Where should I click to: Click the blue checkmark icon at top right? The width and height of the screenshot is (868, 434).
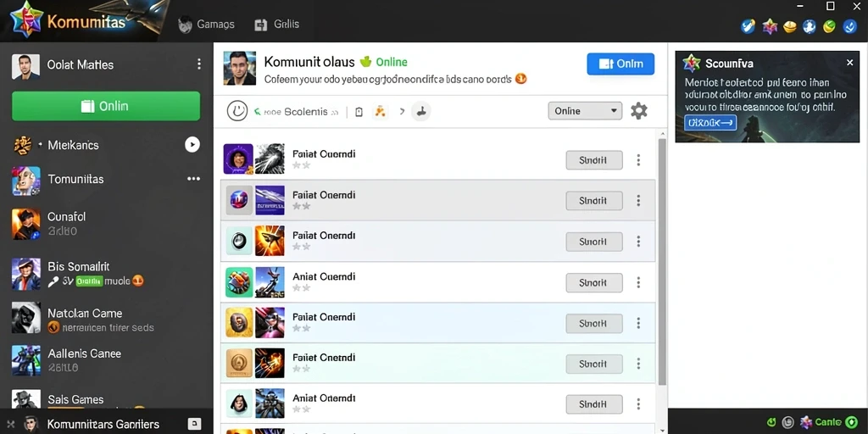pos(849,26)
